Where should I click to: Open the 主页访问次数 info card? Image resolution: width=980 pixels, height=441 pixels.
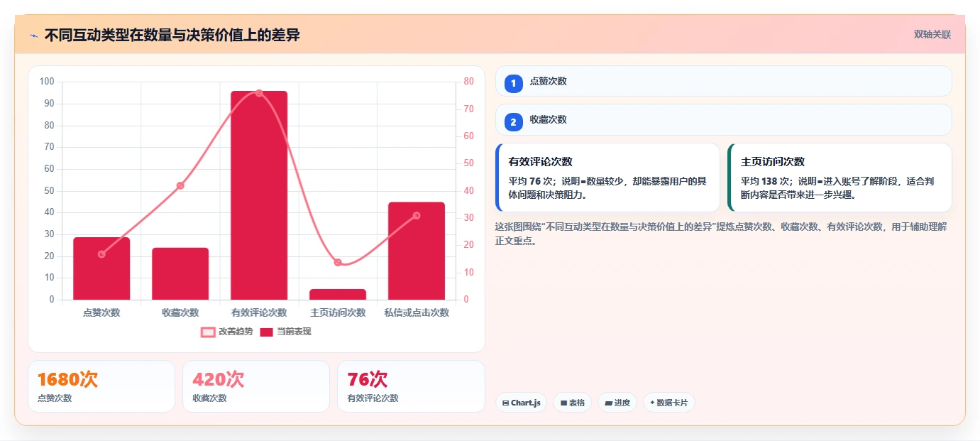839,178
